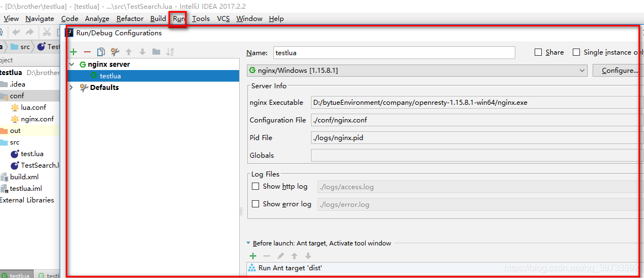Viewport: 644px width, 278px height.
Task: Click the Redo arrow in the main toolbar
Action: click(30, 33)
